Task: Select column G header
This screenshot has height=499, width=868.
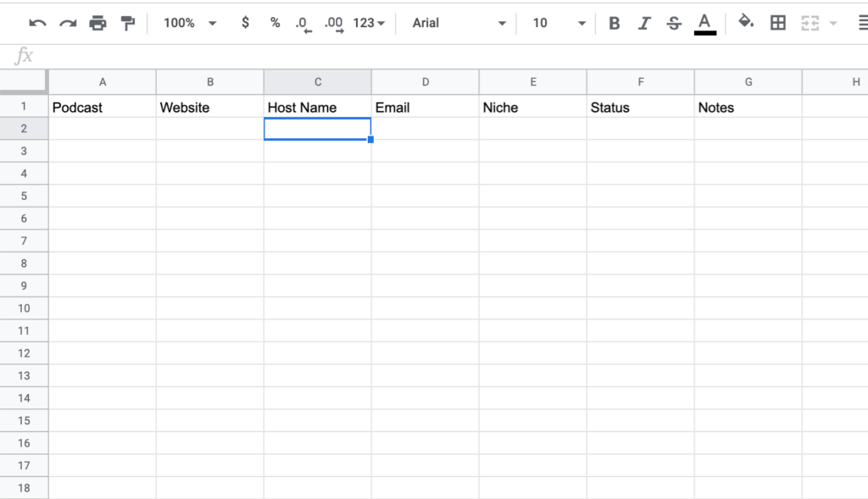Action: point(748,82)
